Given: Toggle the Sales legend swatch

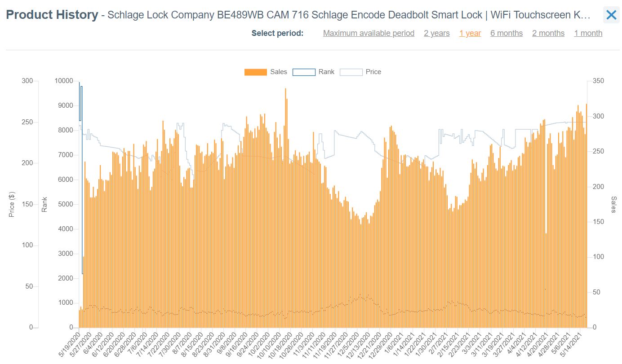Looking at the screenshot, I should [256, 72].
